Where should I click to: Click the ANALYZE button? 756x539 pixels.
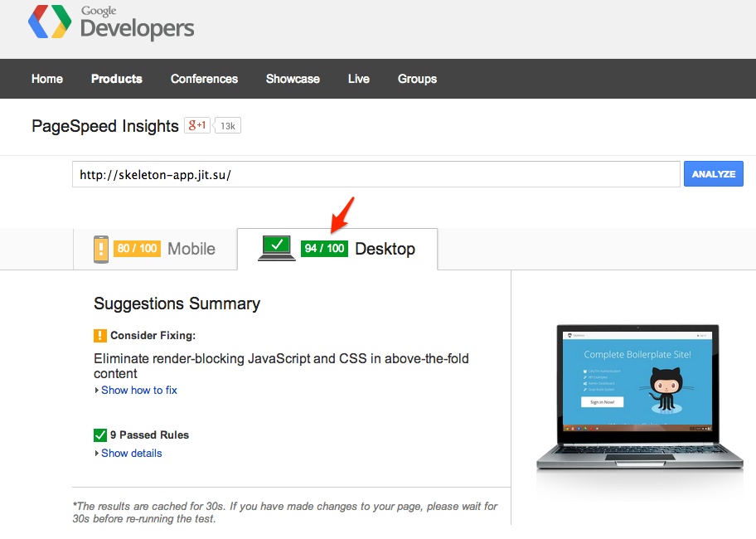(x=714, y=174)
